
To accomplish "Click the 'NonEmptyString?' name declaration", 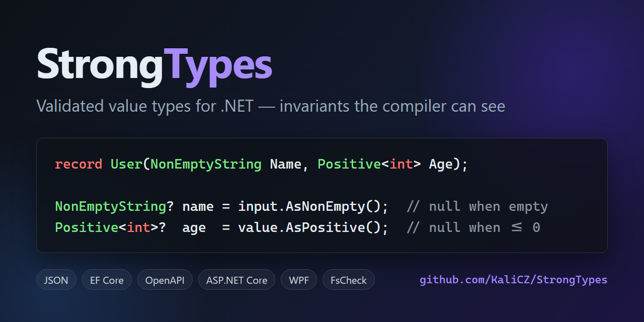I will 114,207.
